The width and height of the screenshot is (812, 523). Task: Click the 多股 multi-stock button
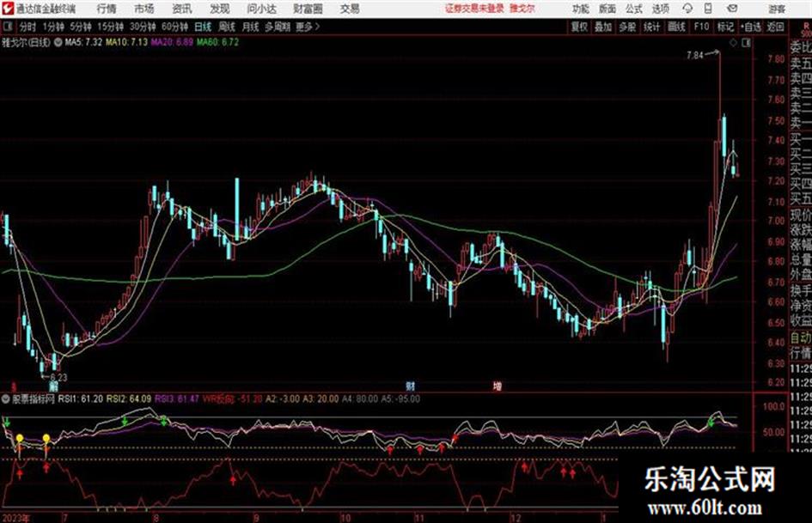pos(627,27)
